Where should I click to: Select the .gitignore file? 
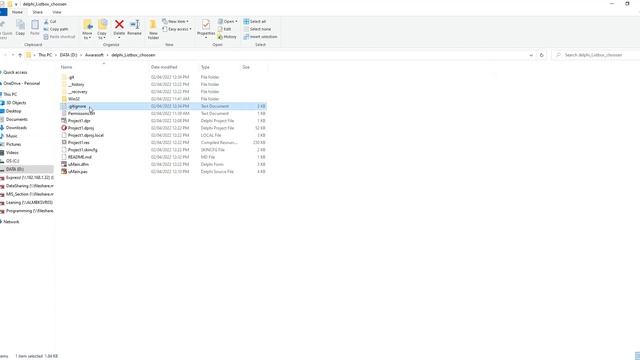click(x=163, y=106)
